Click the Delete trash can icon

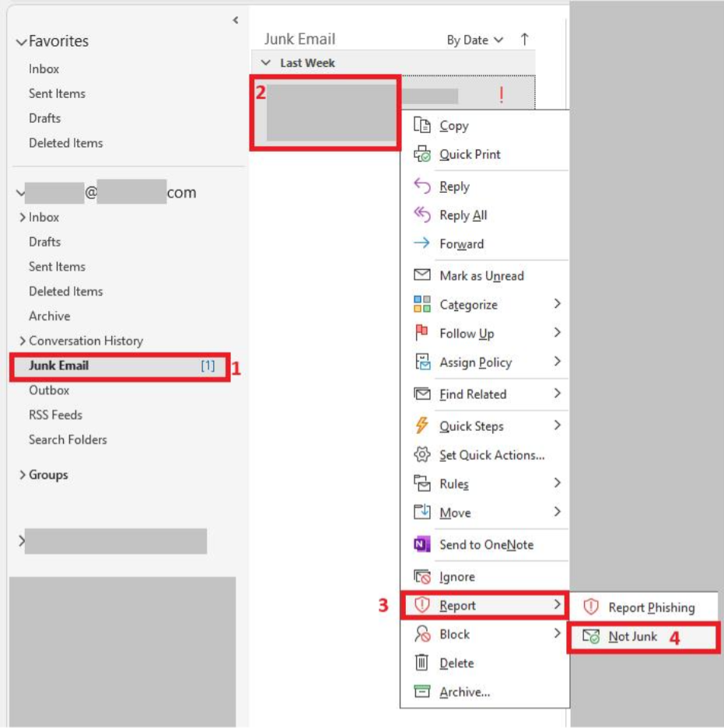421,663
